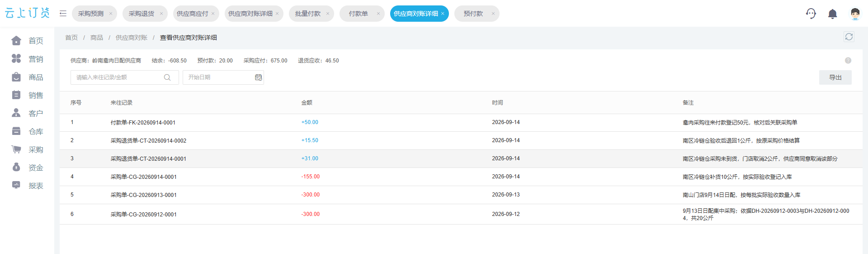The image size is (868, 254).
Task: Switch to the 采购预测 tab
Action: click(x=91, y=14)
